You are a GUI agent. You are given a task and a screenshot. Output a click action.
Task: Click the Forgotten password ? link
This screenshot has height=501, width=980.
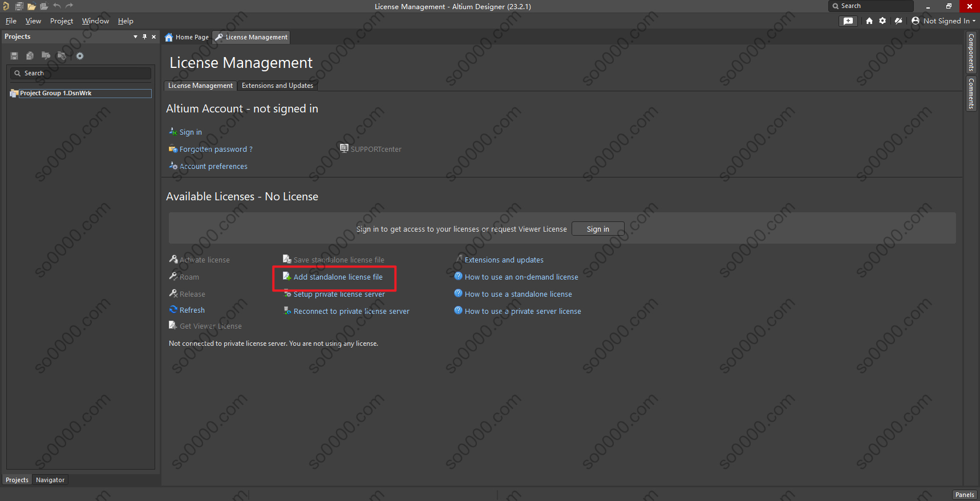point(216,149)
